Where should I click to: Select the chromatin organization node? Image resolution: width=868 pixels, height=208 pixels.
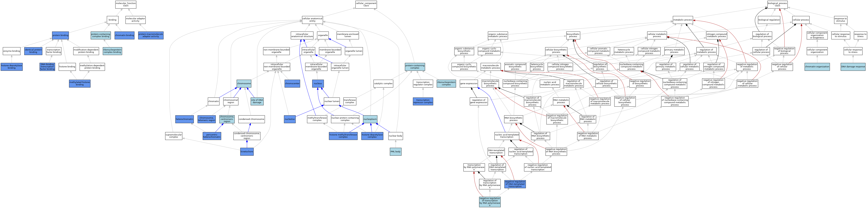817,67
